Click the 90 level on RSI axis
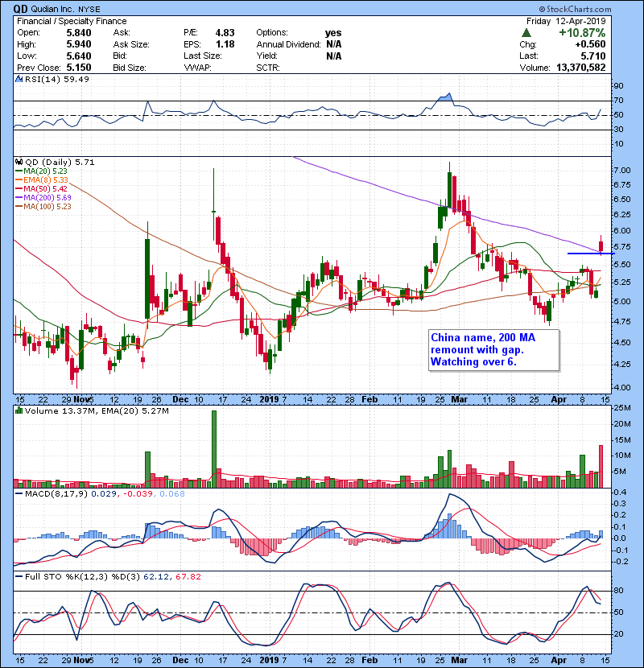Image resolution: width=644 pixels, height=668 pixels. [618, 85]
